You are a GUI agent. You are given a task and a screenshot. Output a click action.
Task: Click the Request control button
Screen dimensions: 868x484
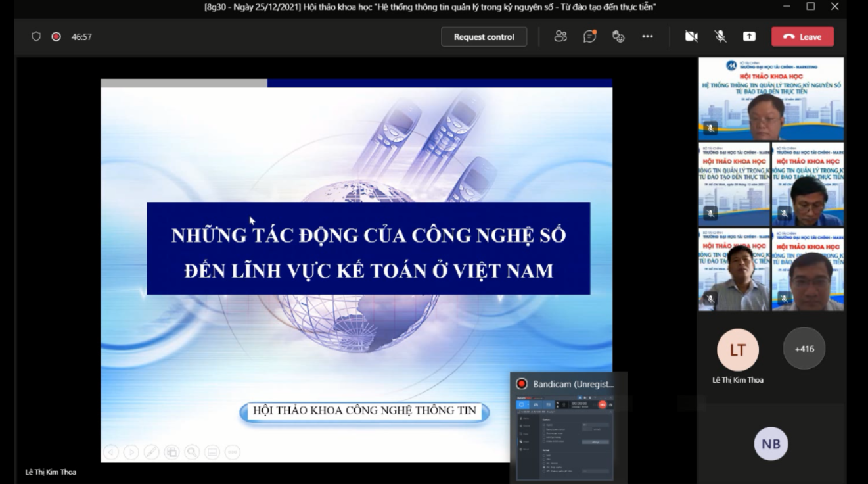[x=484, y=37]
